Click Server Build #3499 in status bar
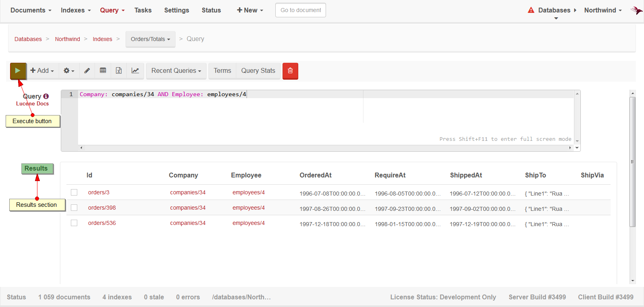 [x=537, y=297]
